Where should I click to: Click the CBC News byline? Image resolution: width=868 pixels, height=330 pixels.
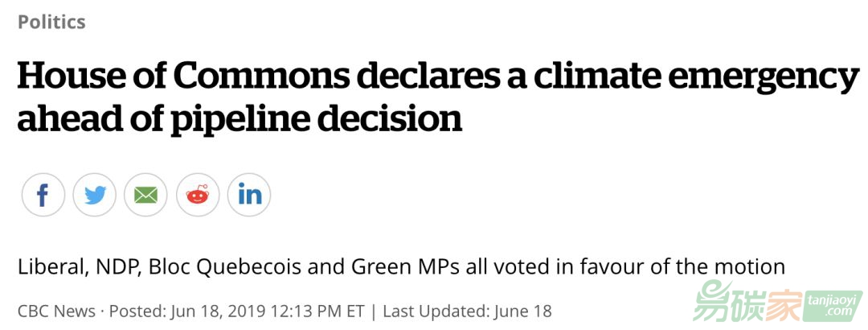pos(55,311)
